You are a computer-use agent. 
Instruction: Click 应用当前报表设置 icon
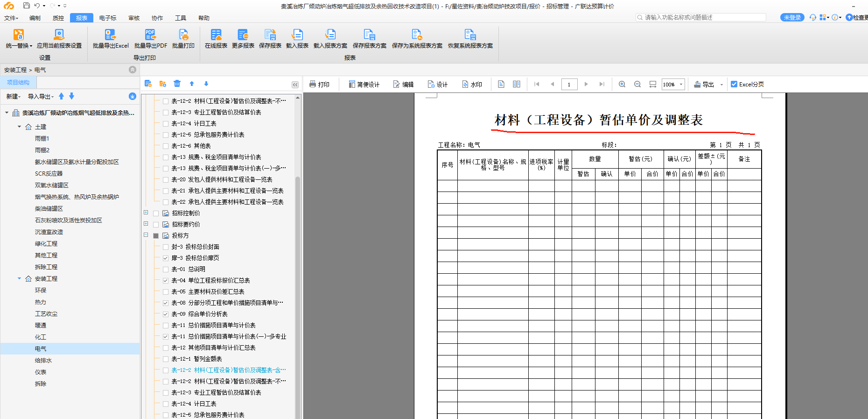coord(59,35)
